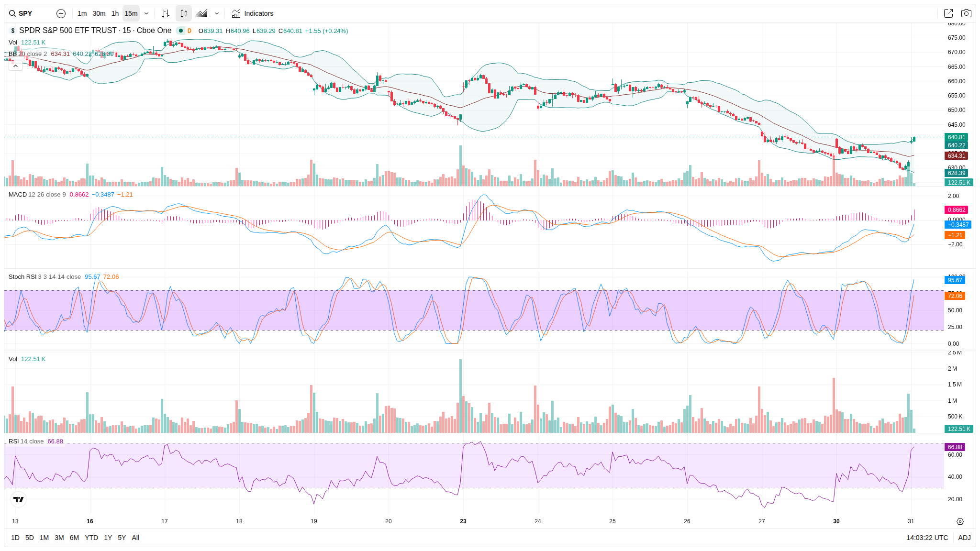Click the TradingView logo badge
Viewport: 980px width, 551px height.
pos(18,499)
